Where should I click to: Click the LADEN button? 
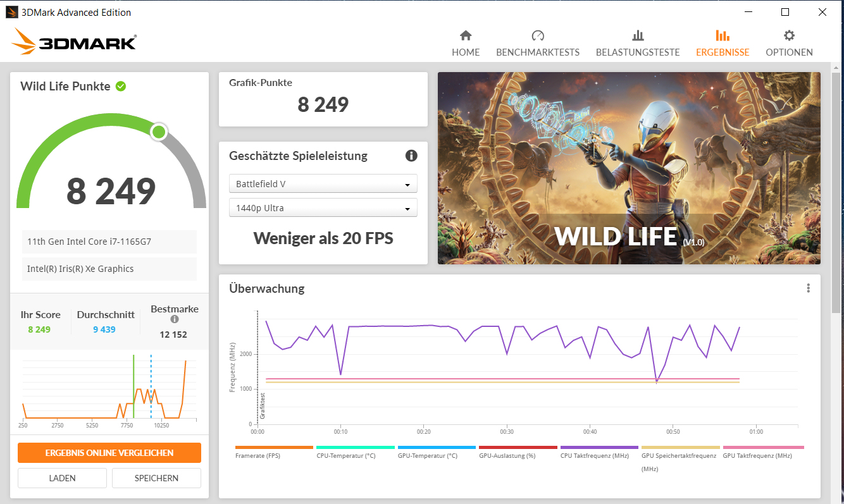click(x=62, y=478)
